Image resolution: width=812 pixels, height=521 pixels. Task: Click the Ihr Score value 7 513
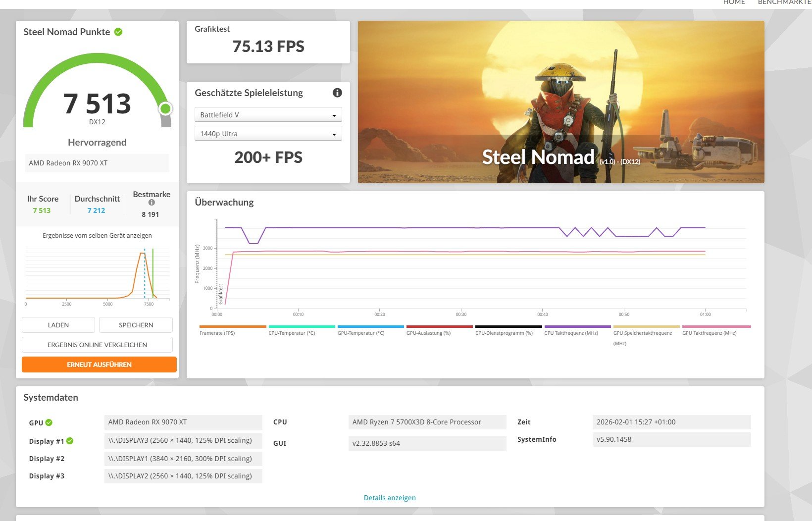[x=42, y=210]
